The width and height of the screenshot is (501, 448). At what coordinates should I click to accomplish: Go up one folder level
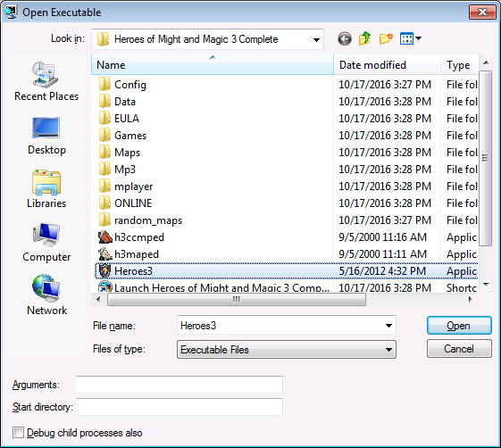point(365,38)
